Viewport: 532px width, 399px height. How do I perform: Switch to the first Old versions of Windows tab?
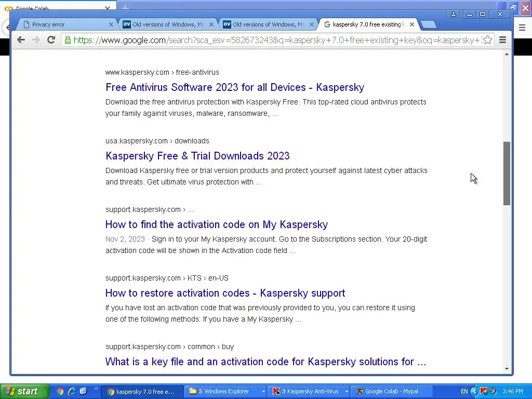(x=168, y=24)
